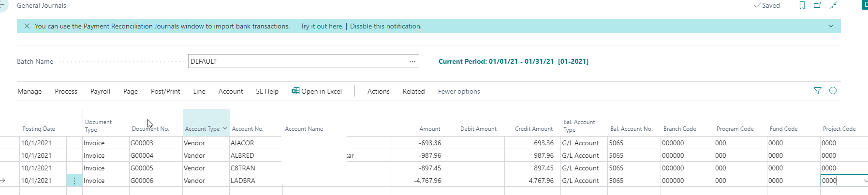Select document number G00003 cell

point(156,143)
